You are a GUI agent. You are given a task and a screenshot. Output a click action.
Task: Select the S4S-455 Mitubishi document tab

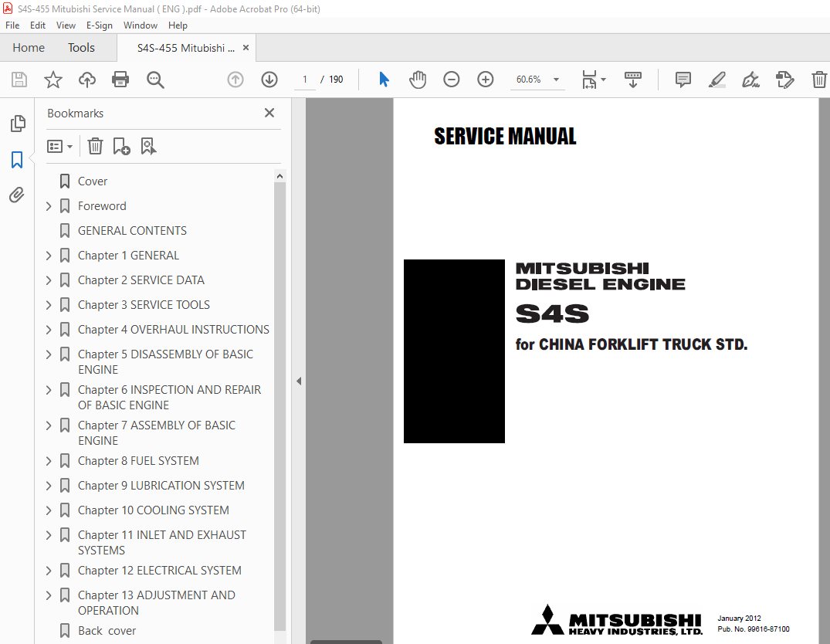pos(185,48)
